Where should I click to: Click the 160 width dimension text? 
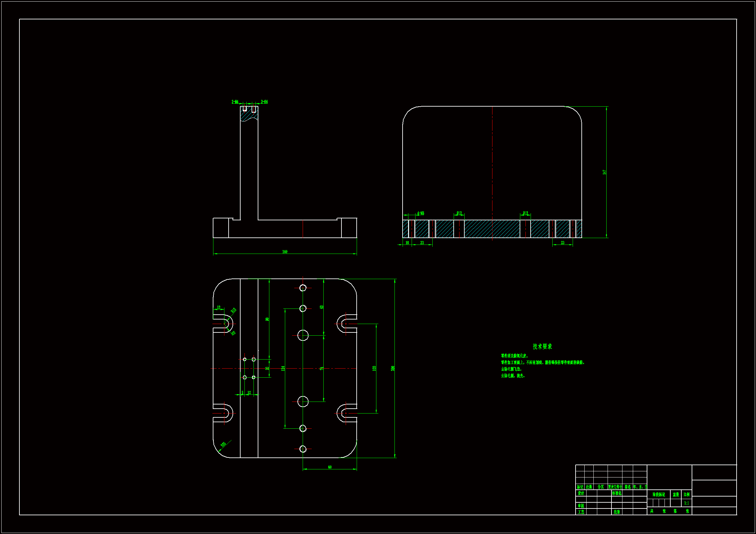tap(285, 252)
